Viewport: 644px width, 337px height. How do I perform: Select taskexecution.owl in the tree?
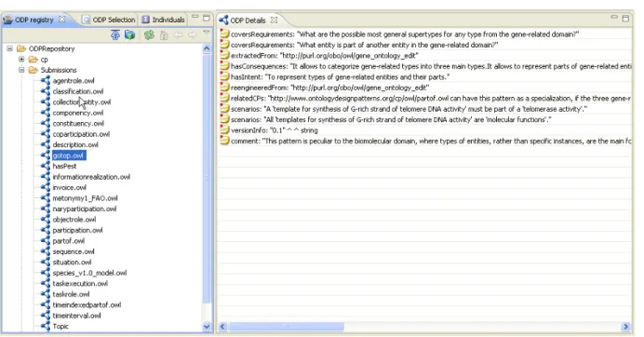(80, 284)
